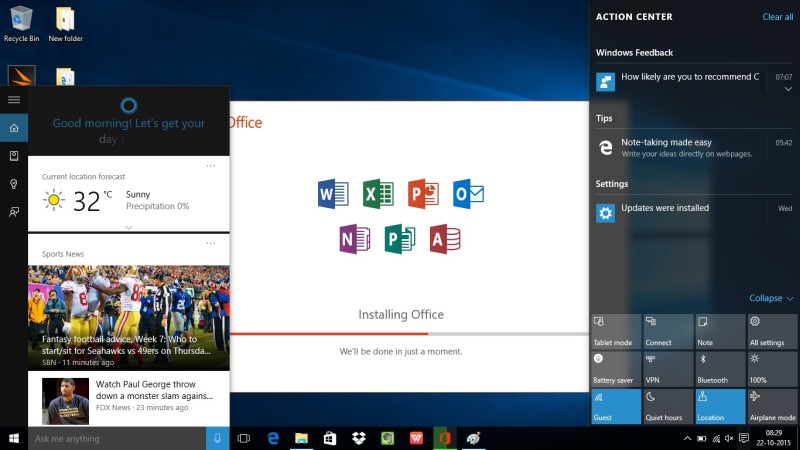
Task: Toggle Battery saver quick action
Action: coord(616,368)
